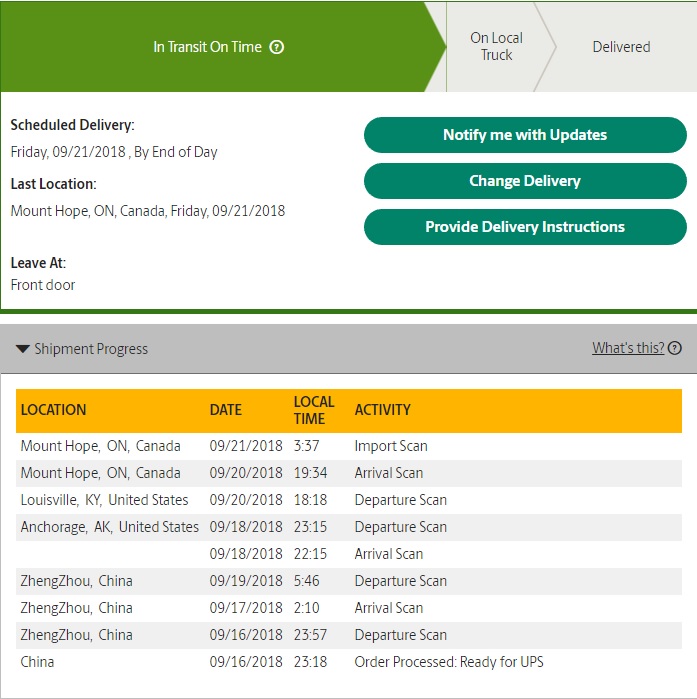Click the What's this? question-mark icon
Screen dimensions: 697x699
pyautogui.click(x=675, y=348)
